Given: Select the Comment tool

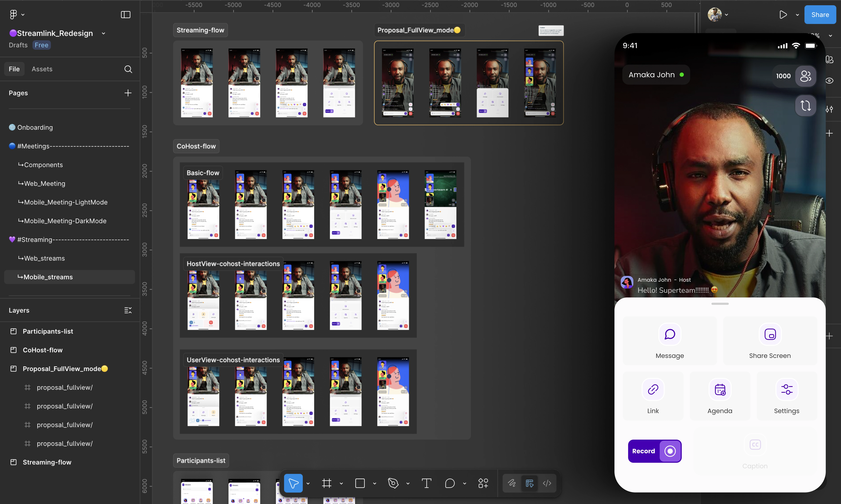Looking at the screenshot, I should [x=450, y=483].
